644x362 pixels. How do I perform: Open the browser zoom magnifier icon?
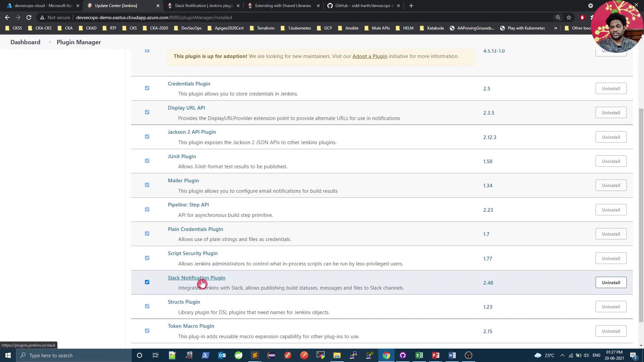click(558, 17)
